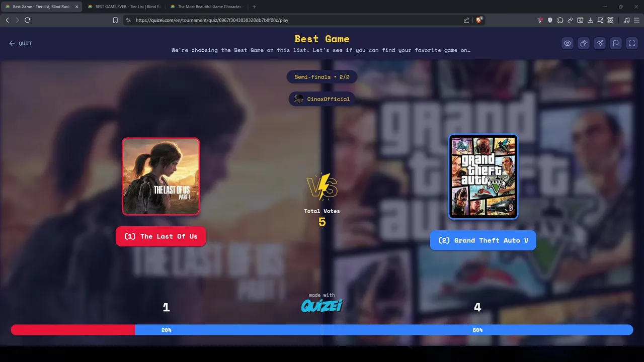Viewport: 644px width, 362px height.
Task: Open the extensions puzzle-piece menu
Action: click(560, 20)
